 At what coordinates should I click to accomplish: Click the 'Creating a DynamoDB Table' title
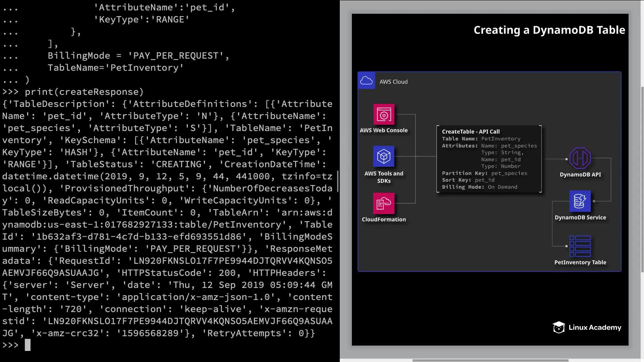(x=549, y=30)
